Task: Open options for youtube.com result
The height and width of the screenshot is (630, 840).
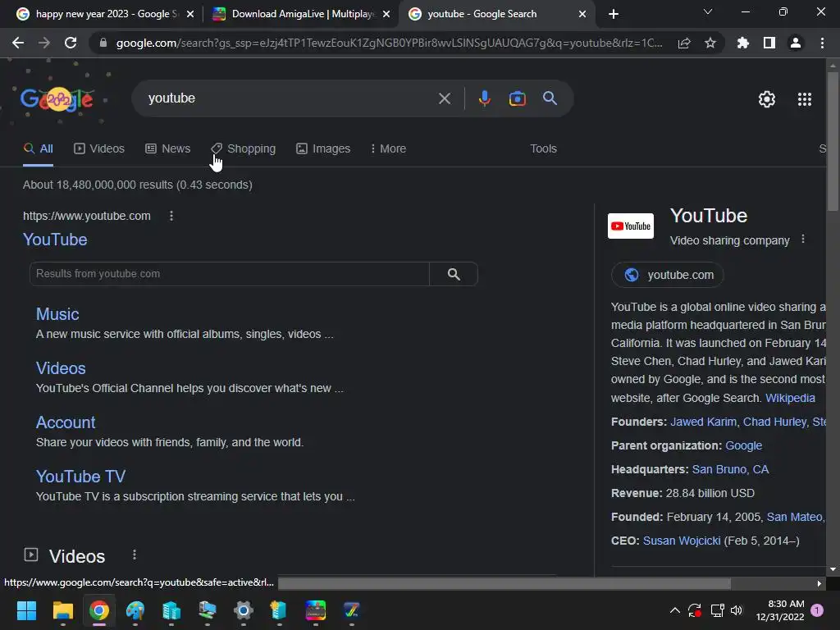Action: pyautogui.click(x=171, y=216)
